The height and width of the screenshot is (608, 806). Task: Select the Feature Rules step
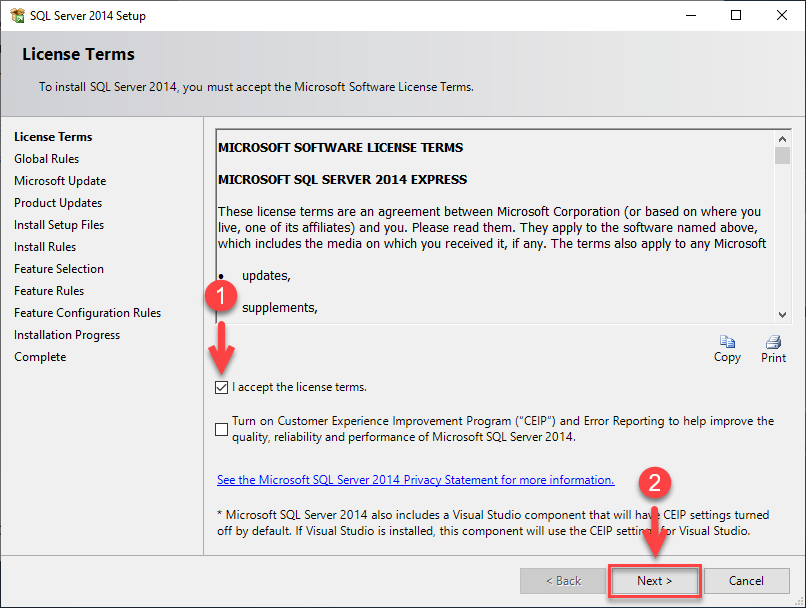point(49,291)
